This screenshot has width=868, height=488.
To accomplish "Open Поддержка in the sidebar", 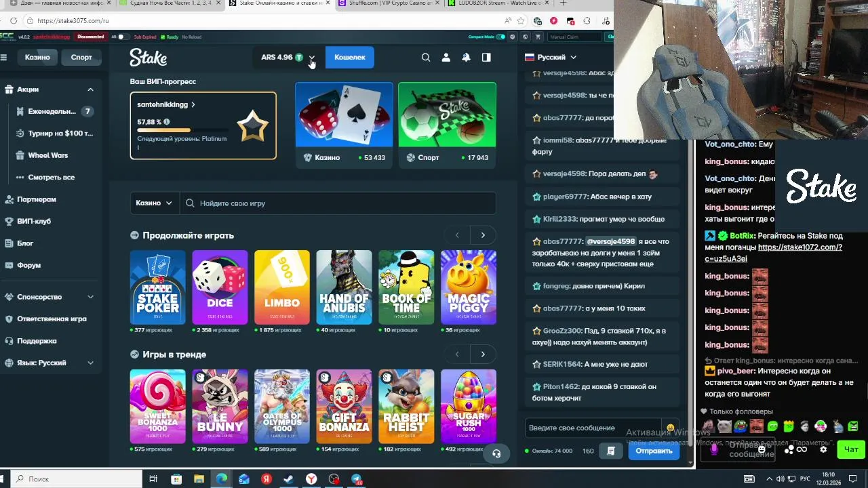I will point(37,341).
